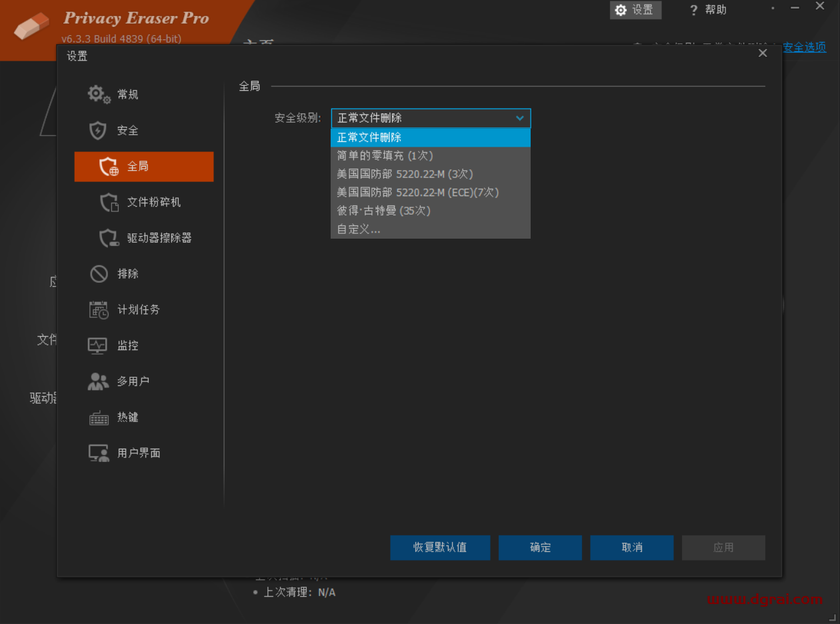Click the 监控 monitor icon
The image size is (840, 624).
[98, 345]
